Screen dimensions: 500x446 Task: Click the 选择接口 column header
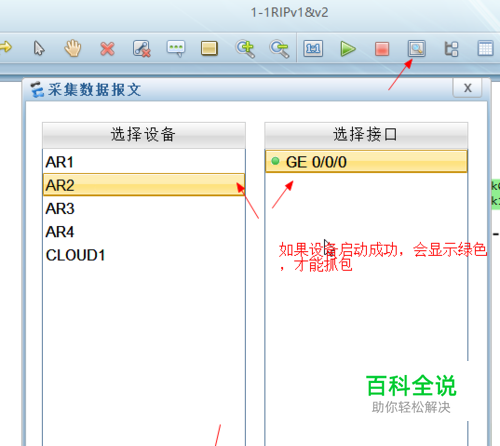366,135
